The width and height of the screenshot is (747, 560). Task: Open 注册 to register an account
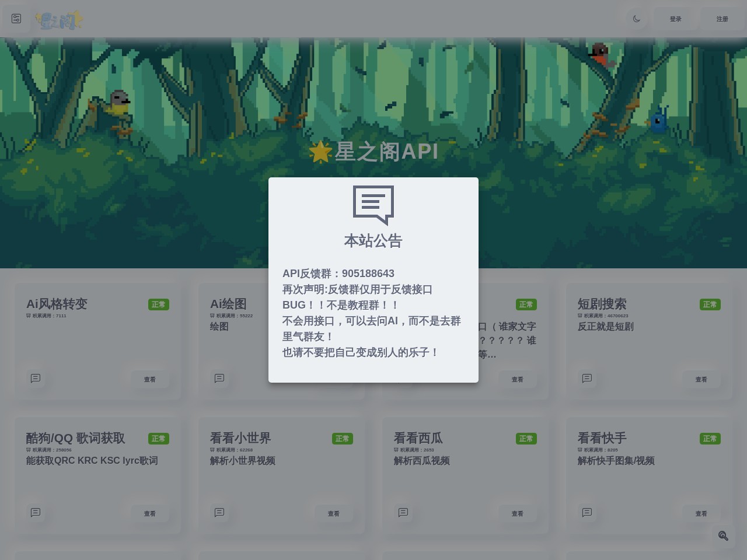pyautogui.click(x=722, y=18)
